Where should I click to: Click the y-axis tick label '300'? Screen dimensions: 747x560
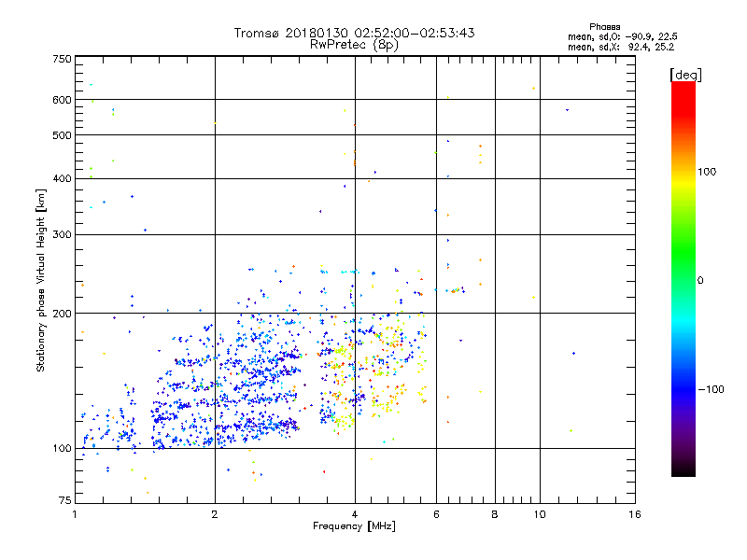tap(62, 234)
